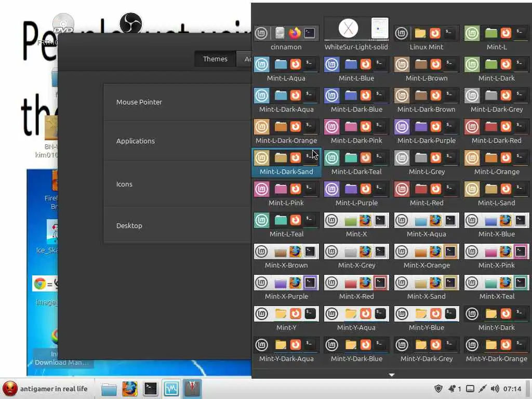
Task: Open the volume control tray icon
Action: point(495,389)
